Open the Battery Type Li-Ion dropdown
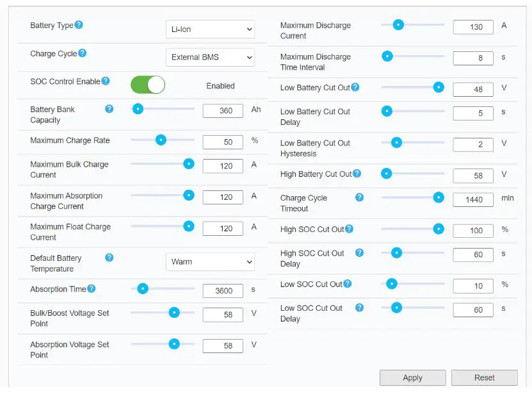This screenshot has height=405, width=532. [210, 29]
